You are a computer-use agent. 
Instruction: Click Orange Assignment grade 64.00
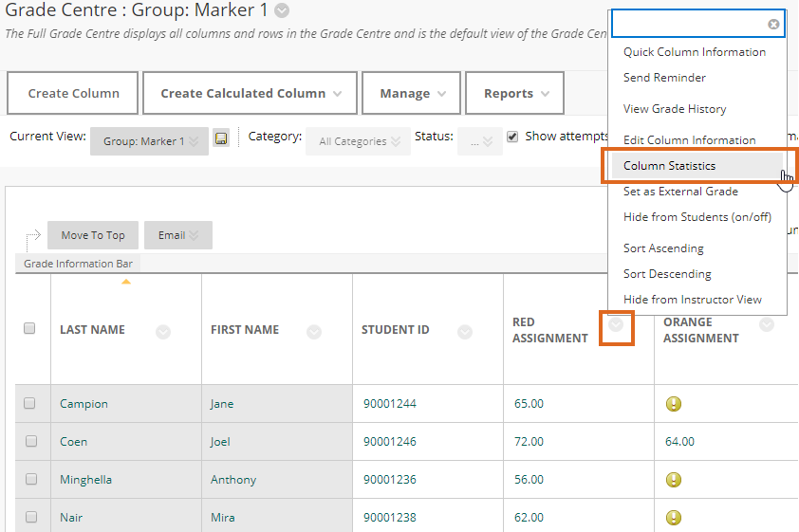click(679, 441)
